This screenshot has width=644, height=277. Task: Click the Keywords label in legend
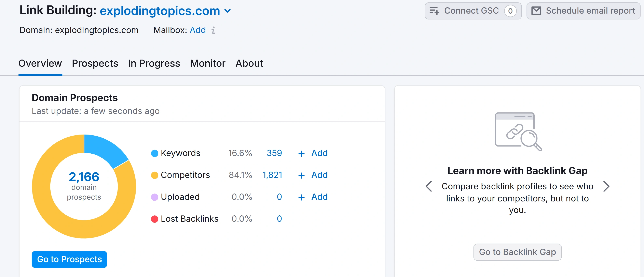point(180,153)
